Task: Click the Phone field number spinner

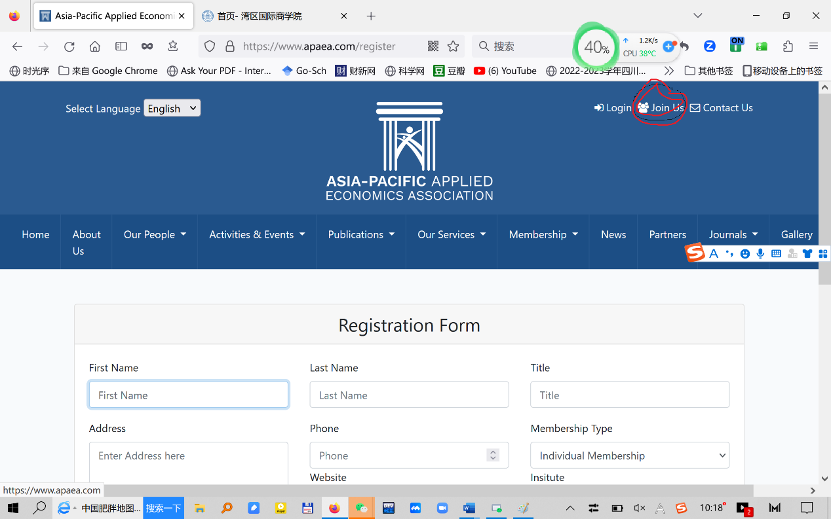Action: point(492,455)
